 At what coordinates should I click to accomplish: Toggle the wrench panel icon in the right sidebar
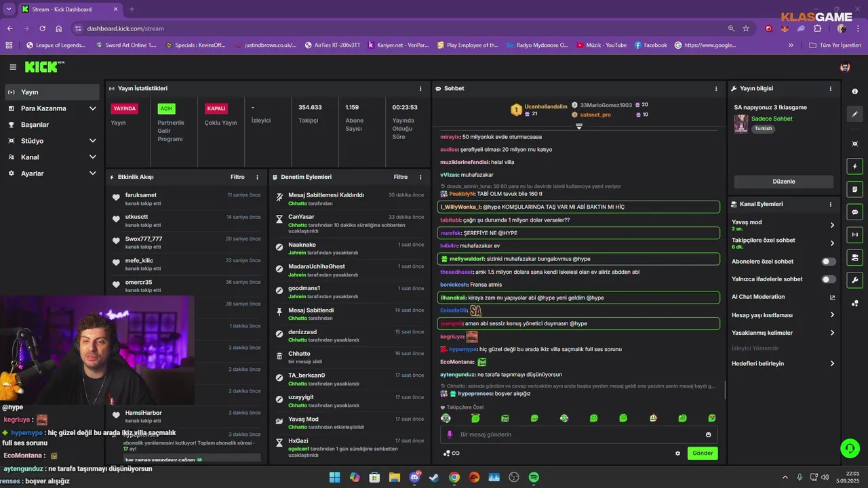coord(854,280)
